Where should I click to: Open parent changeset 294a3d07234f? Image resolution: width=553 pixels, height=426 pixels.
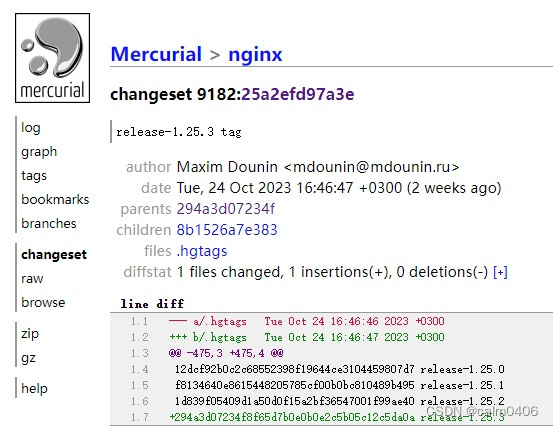pyautogui.click(x=225, y=209)
